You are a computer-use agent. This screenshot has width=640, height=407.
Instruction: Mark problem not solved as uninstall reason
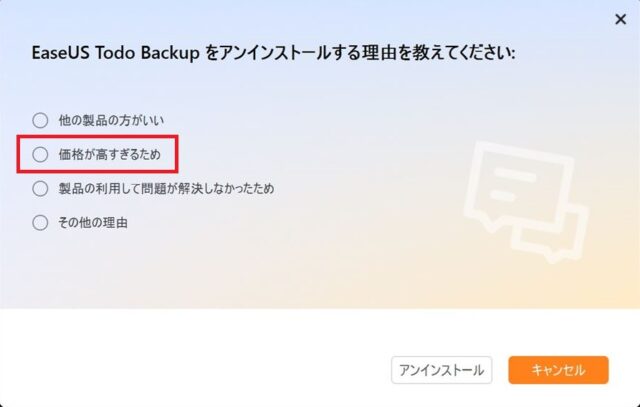40,189
